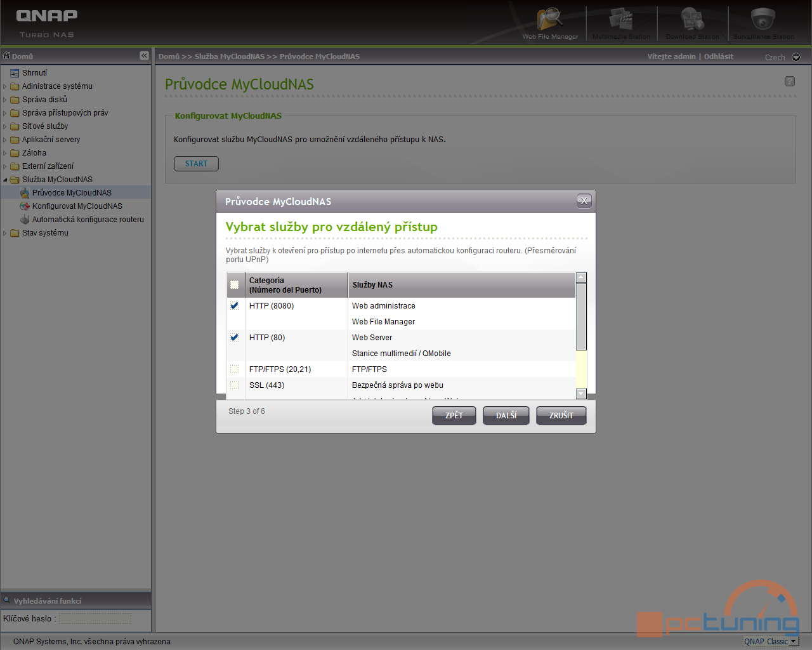Screen dimensions: 812x650
Task: Click Domů breadcrumb link
Action: (x=169, y=56)
